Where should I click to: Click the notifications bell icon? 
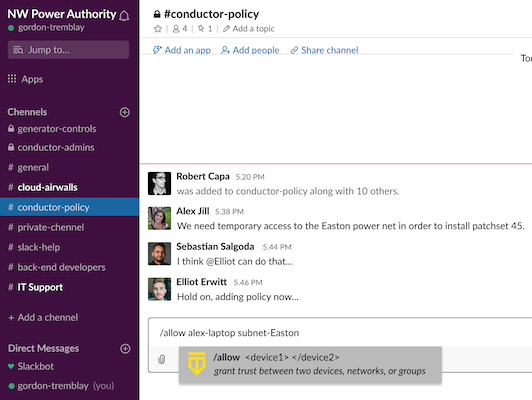(x=125, y=16)
